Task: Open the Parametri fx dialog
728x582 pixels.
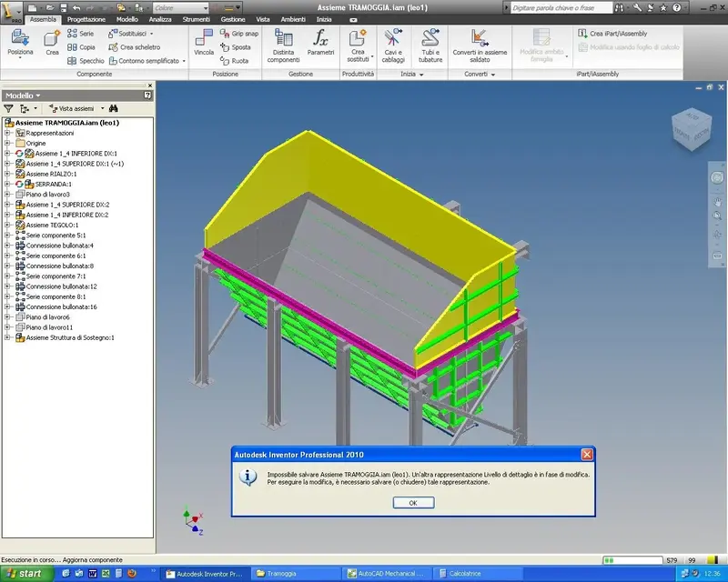Action: coord(320,42)
